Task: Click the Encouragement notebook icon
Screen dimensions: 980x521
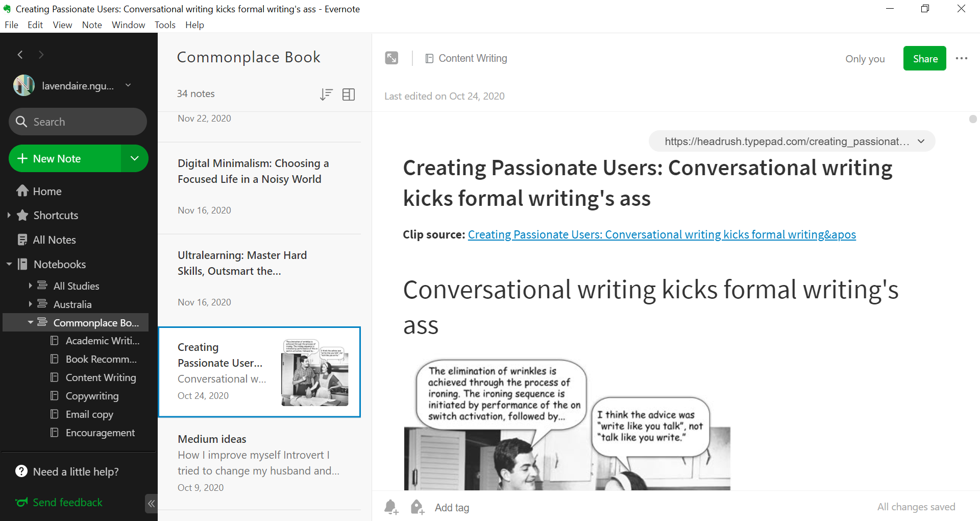Action: [x=54, y=433]
